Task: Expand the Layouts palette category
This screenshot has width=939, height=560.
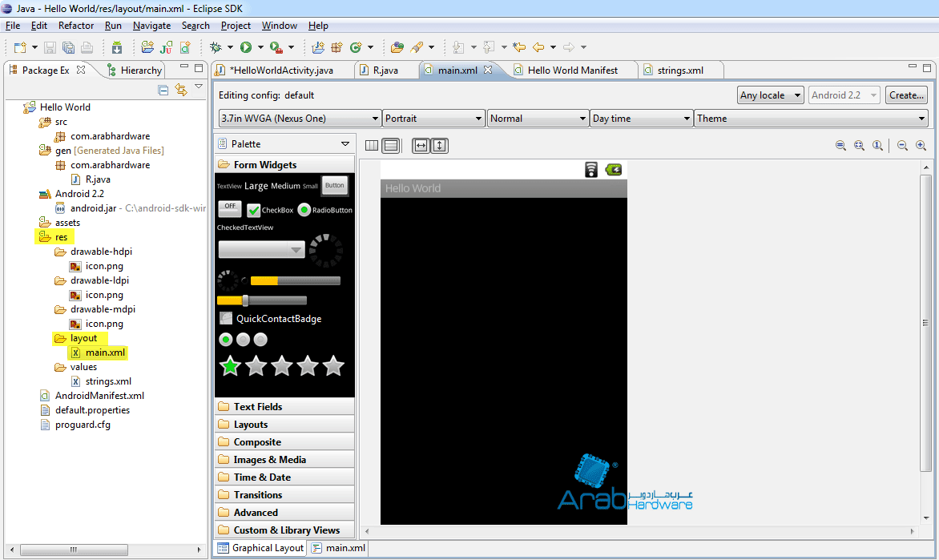Action: [x=284, y=424]
